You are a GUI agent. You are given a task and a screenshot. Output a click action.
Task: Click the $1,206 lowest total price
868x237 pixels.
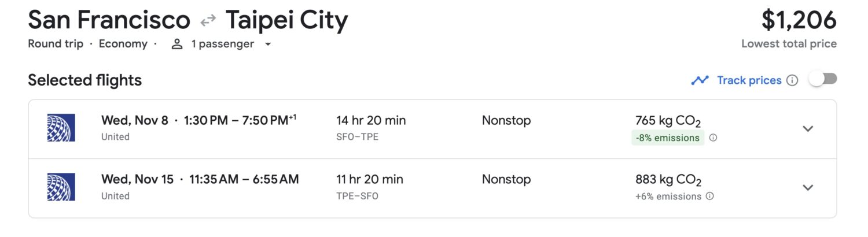click(x=799, y=21)
